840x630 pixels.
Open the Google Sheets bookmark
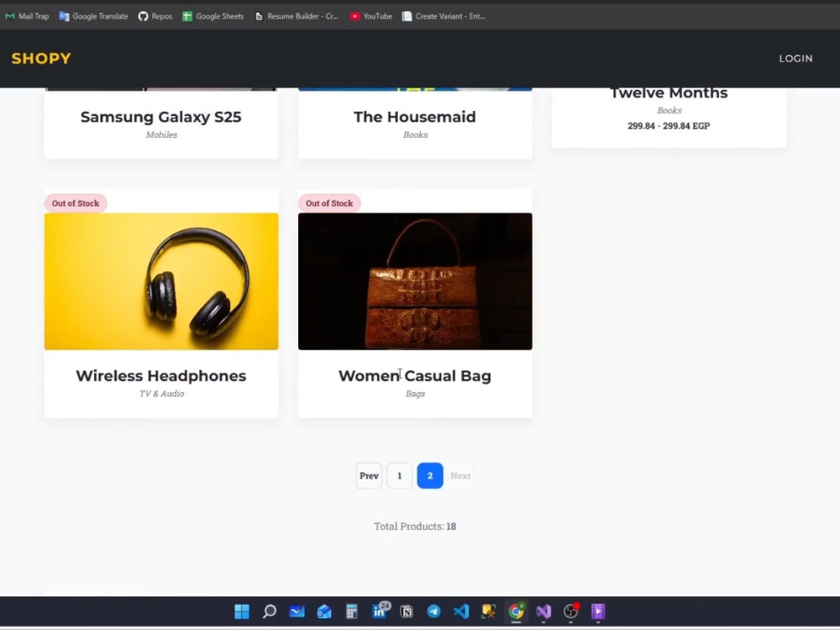point(213,16)
